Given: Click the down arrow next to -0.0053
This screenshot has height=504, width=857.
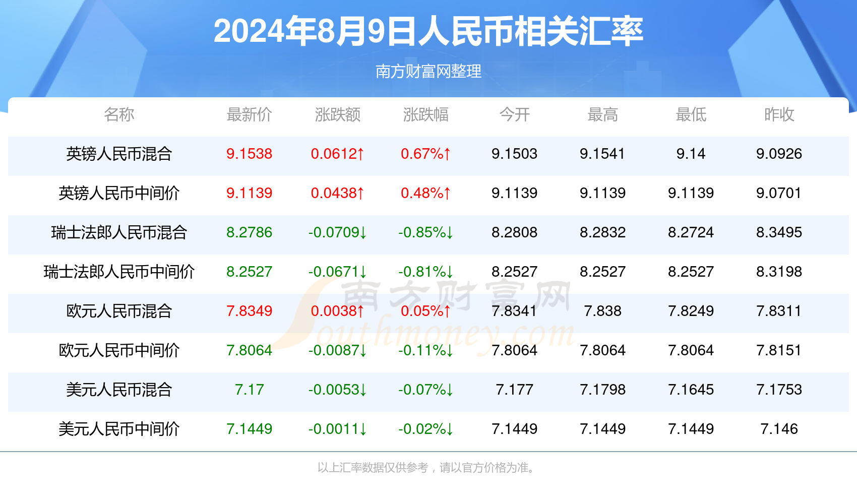Looking at the screenshot, I should click(x=363, y=390).
